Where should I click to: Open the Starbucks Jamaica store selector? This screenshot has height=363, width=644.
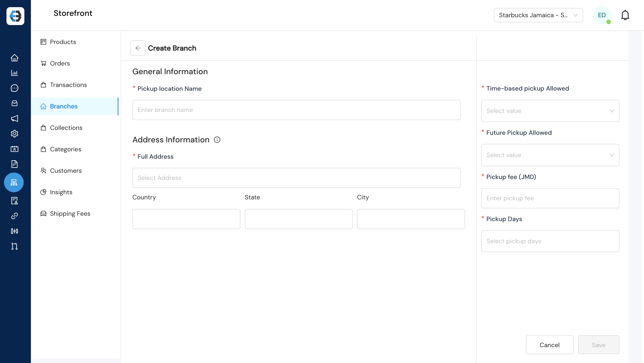[x=538, y=15]
